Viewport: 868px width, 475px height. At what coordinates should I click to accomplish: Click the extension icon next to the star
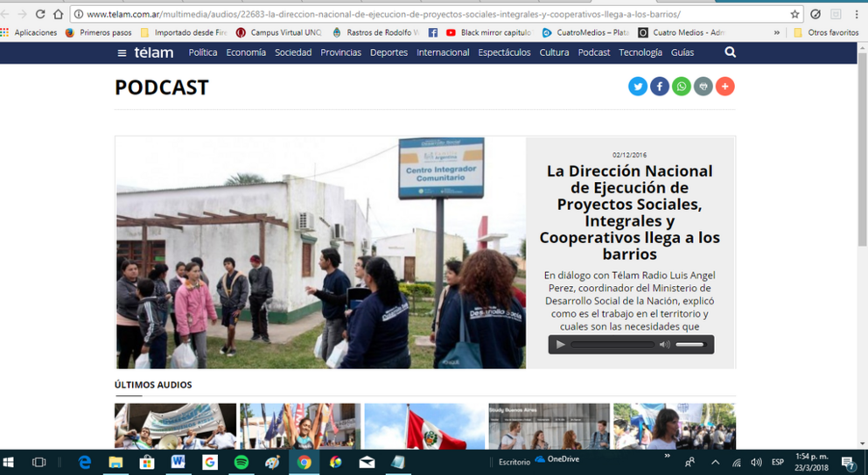815,14
